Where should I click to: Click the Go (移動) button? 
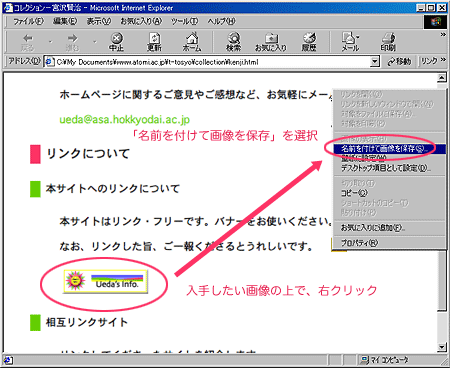[399, 62]
